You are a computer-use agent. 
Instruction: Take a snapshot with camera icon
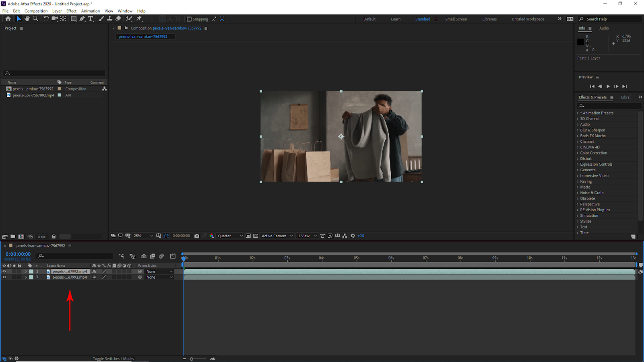pyautogui.click(x=197, y=236)
